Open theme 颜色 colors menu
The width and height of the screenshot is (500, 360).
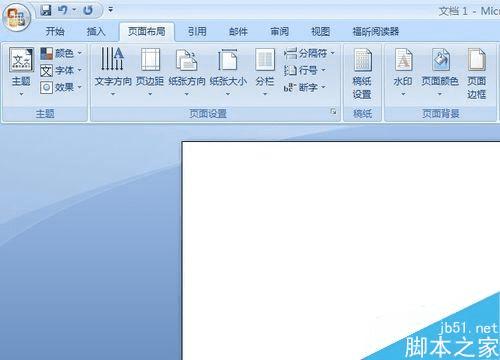pos(61,53)
